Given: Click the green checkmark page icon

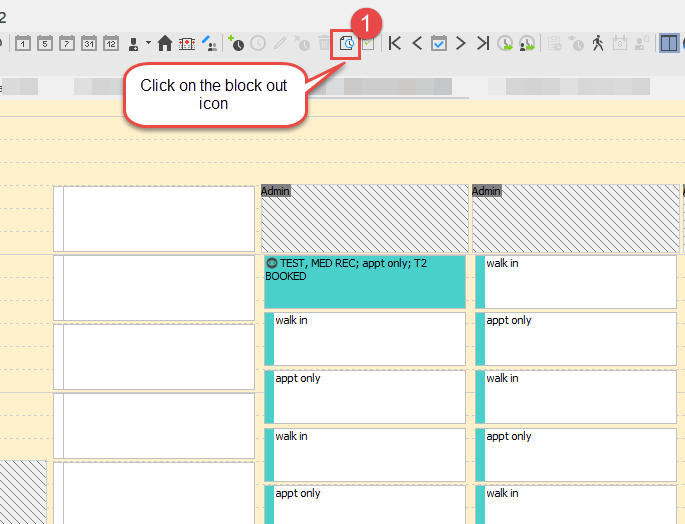Looking at the screenshot, I should 368,44.
